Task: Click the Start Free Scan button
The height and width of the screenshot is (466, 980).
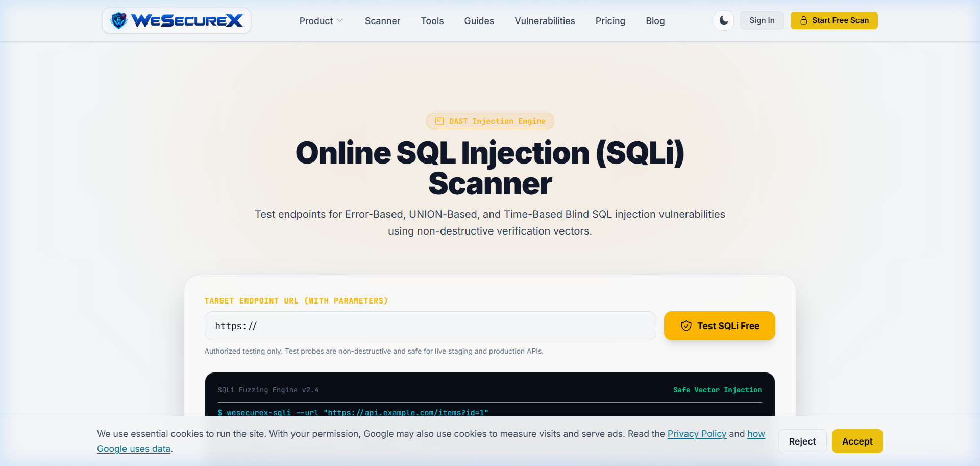Action: [834, 20]
